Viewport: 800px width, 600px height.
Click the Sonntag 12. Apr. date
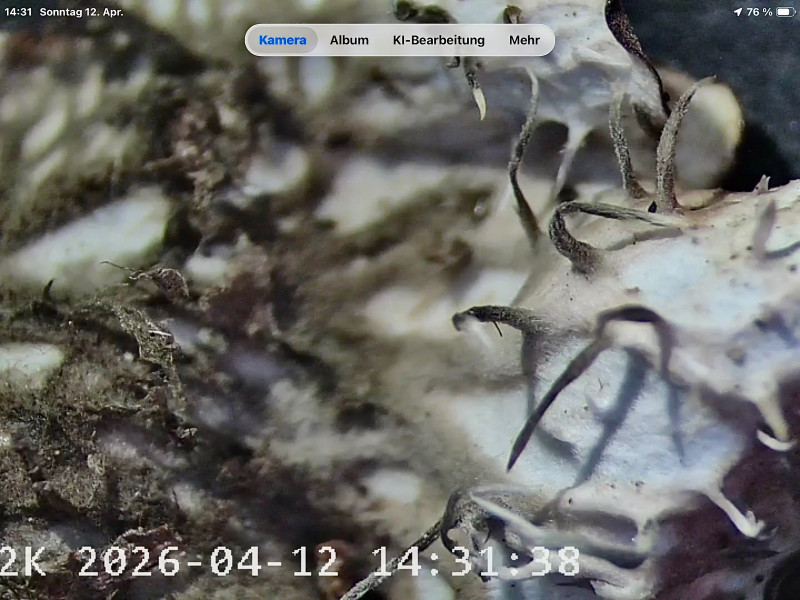[x=81, y=12]
